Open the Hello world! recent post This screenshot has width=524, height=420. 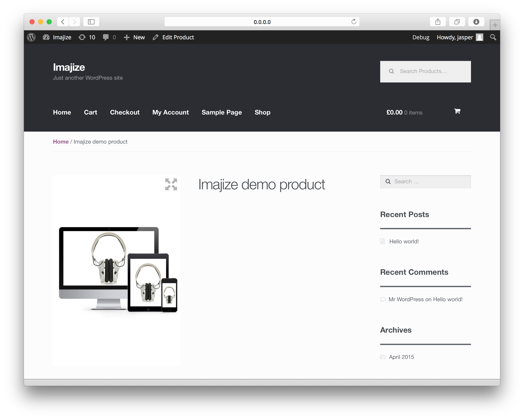pos(404,241)
